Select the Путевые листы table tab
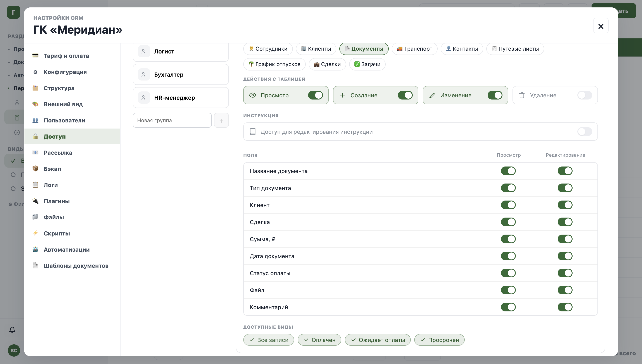Viewport: 642px width, 364px height. 515,49
